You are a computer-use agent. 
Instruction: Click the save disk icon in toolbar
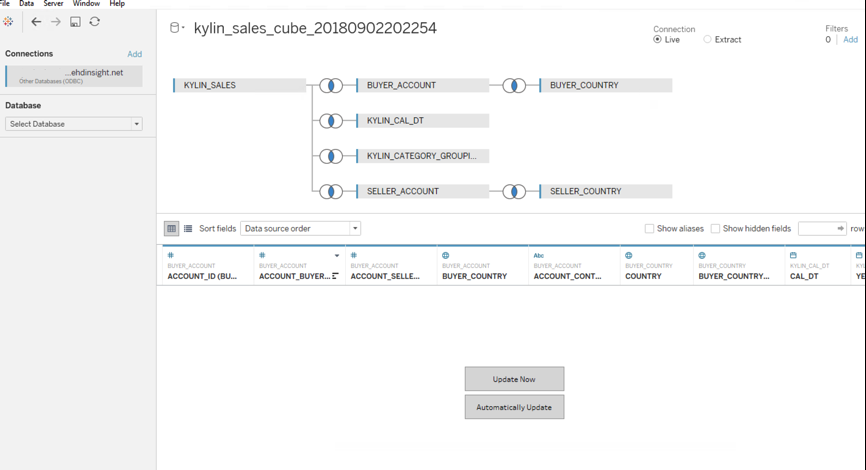click(x=75, y=22)
